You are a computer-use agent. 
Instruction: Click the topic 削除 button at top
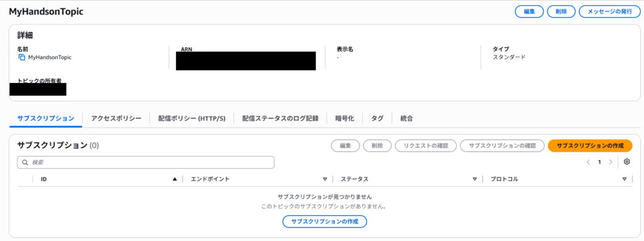pos(561,11)
